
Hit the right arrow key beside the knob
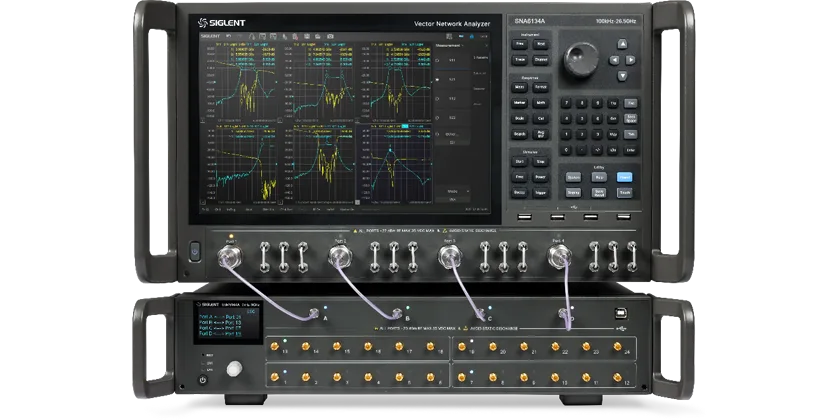[x=631, y=60]
